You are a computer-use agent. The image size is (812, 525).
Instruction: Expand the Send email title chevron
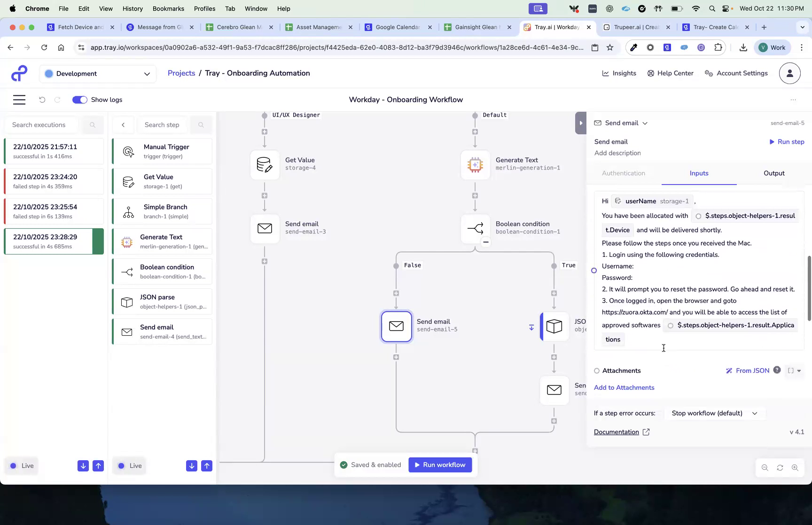pyautogui.click(x=644, y=123)
